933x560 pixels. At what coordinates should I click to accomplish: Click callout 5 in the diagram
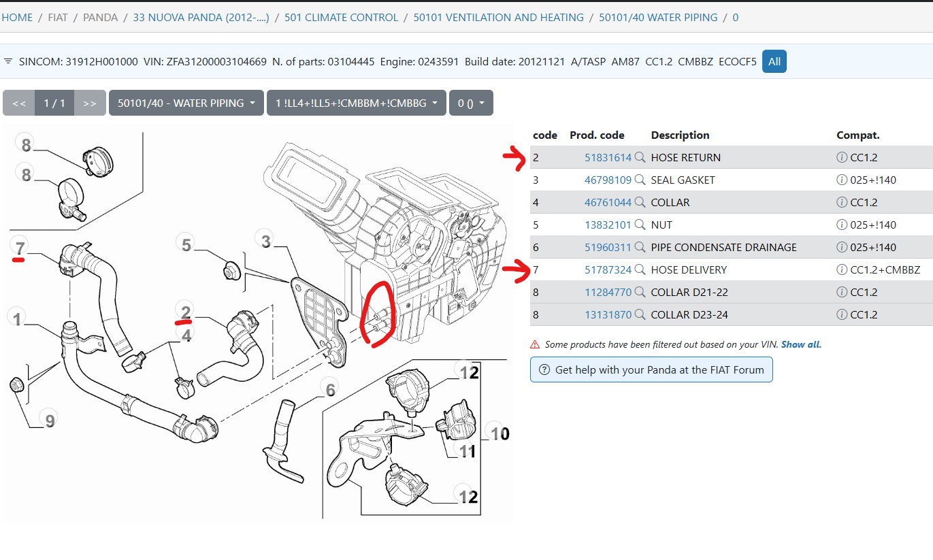click(186, 244)
